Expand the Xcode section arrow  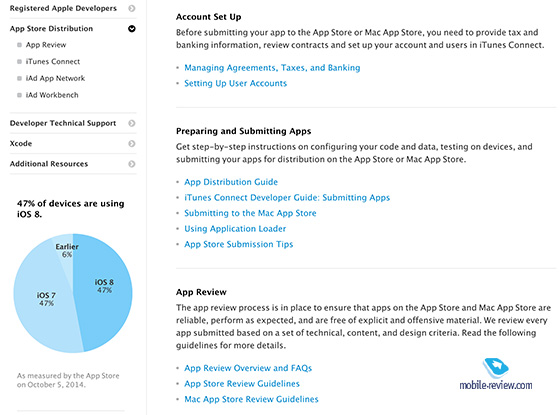point(132,144)
